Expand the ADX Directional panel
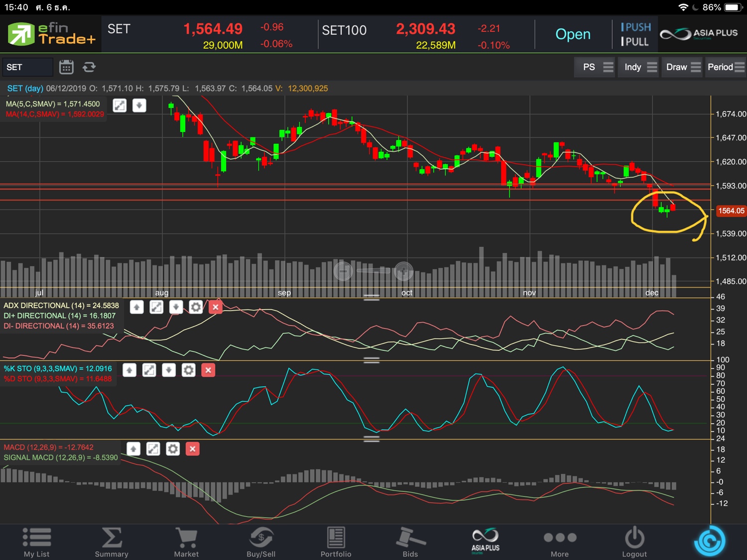747x560 pixels. click(156, 307)
